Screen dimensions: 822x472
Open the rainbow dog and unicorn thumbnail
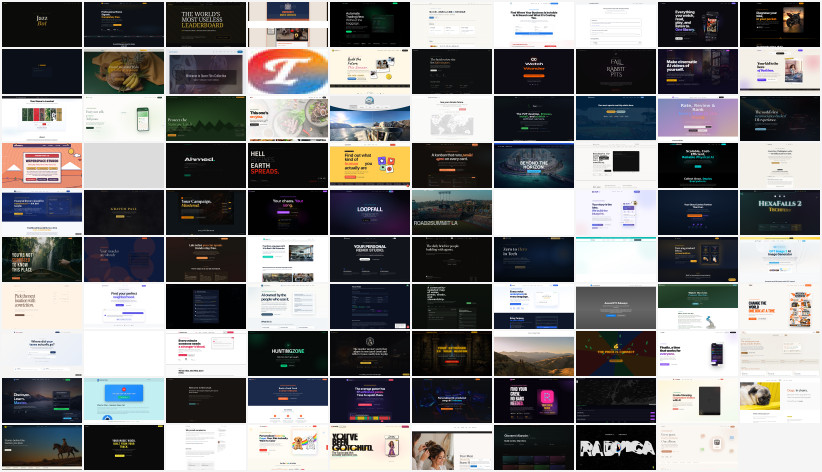pyautogui.click(x=288, y=448)
